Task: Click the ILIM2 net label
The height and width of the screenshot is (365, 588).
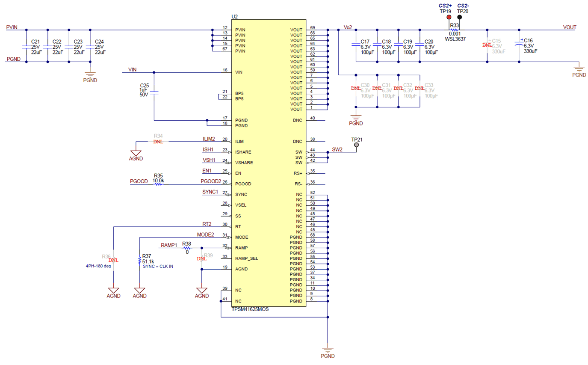Action: (209, 139)
